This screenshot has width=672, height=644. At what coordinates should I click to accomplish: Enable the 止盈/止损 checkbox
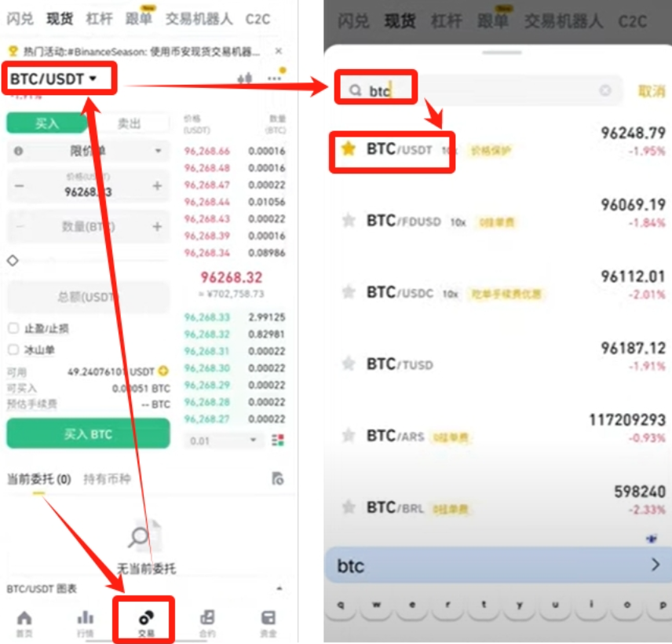[x=13, y=328]
